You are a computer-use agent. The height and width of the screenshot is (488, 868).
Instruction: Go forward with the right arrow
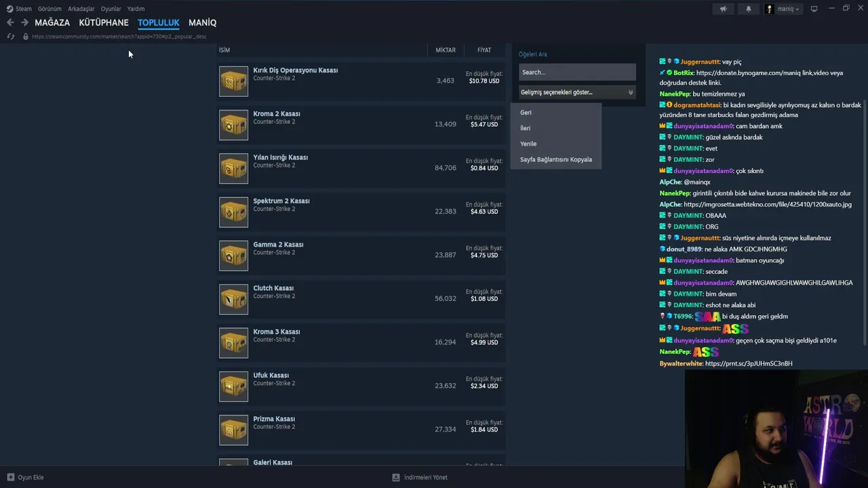pyautogui.click(x=24, y=22)
